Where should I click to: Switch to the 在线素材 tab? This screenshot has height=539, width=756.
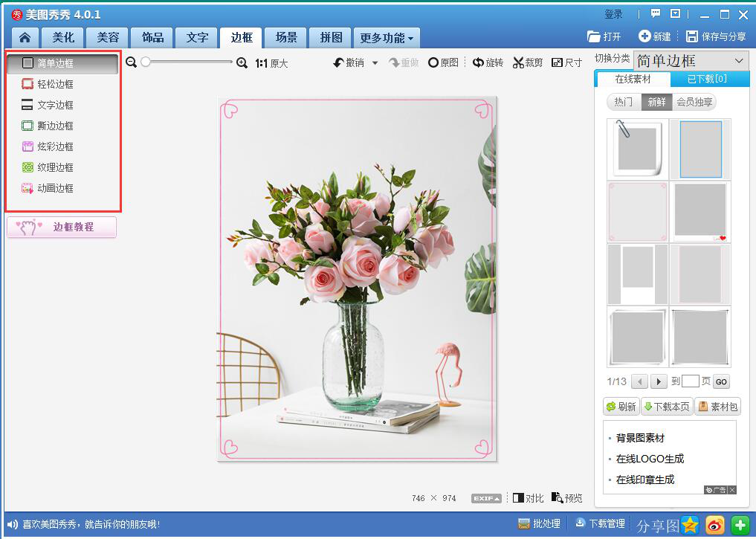click(633, 79)
